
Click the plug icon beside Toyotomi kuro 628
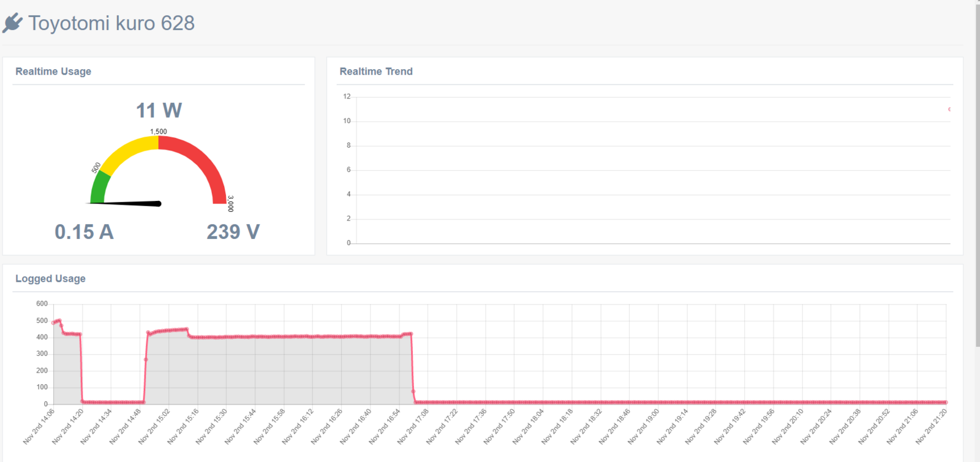(x=12, y=23)
